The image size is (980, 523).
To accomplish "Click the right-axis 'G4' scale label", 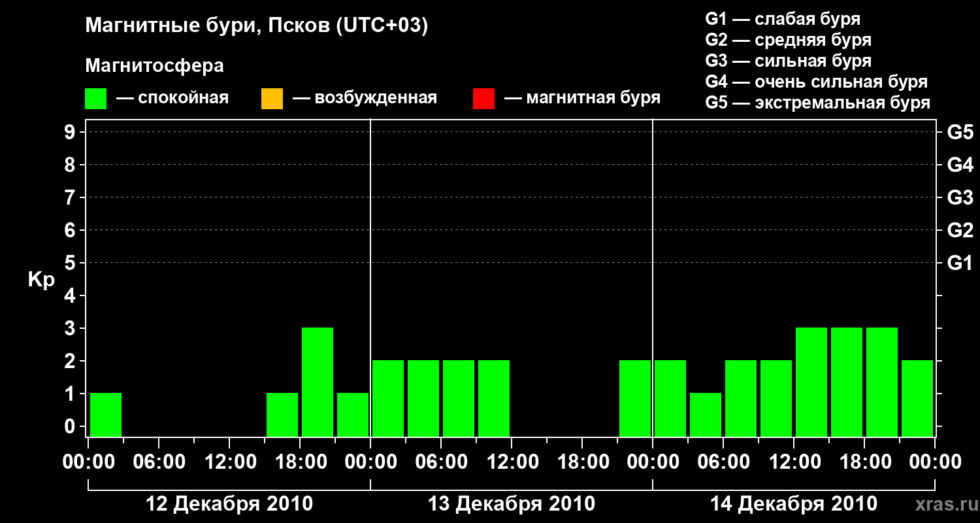I will click(x=960, y=165).
